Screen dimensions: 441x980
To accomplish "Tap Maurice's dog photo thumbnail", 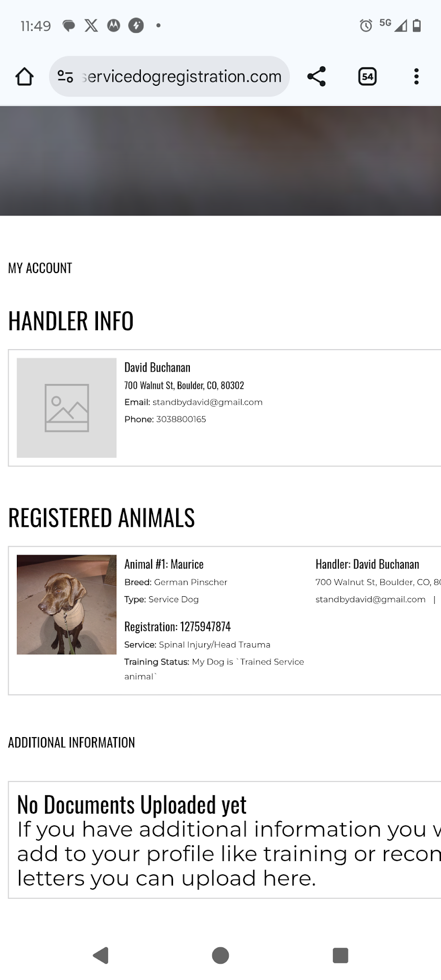I will point(66,604).
